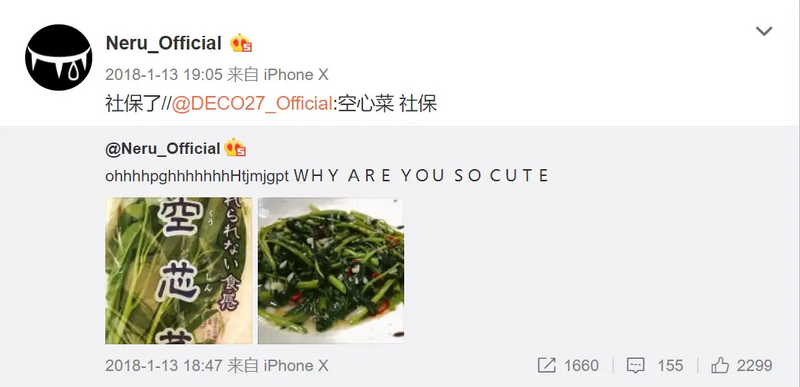View the packaged water spinach photo

(x=179, y=270)
